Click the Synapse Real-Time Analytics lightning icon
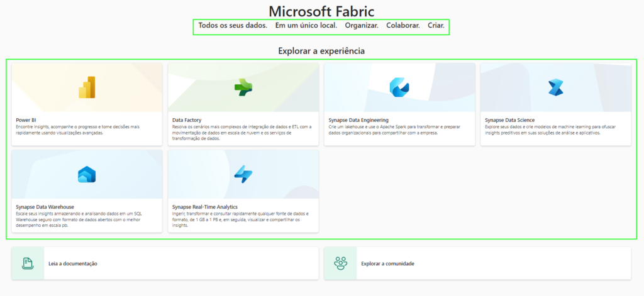 tap(243, 174)
